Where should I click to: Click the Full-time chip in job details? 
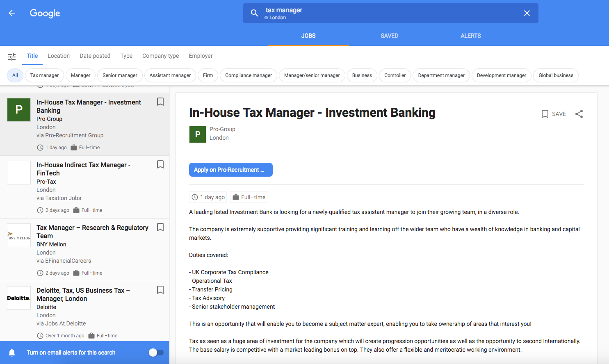click(249, 197)
